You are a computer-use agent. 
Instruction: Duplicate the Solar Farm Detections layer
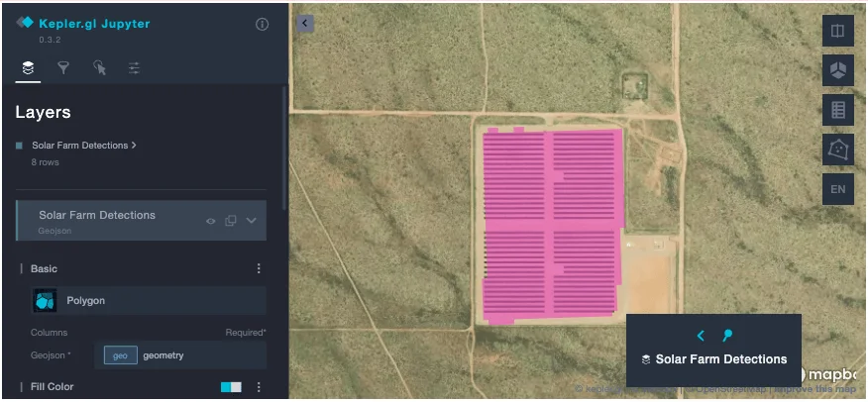(x=231, y=221)
